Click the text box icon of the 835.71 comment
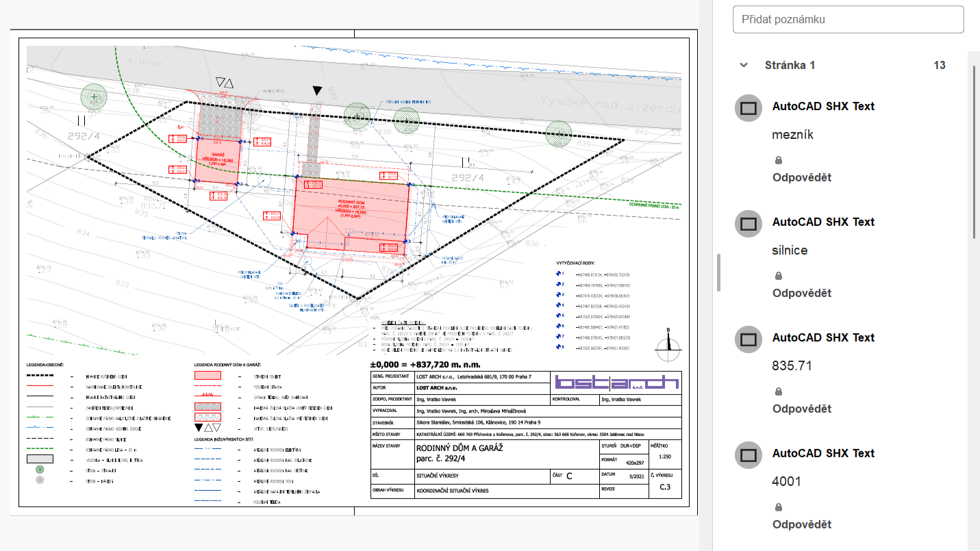980x551 pixels. (x=749, y=339)
